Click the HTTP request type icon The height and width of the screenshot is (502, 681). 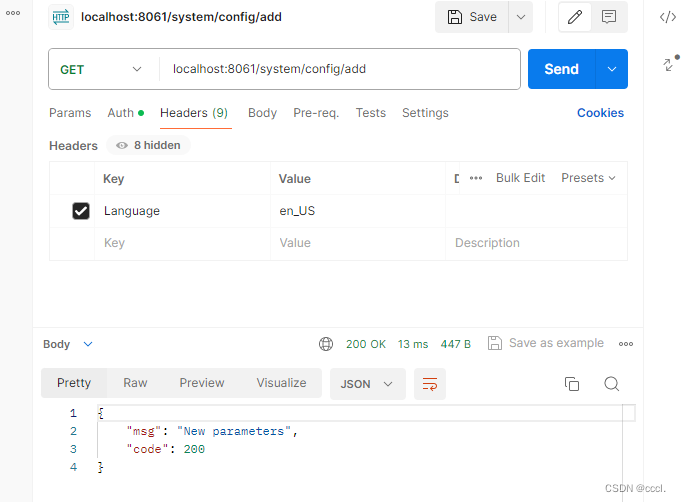tap(61, 17)
